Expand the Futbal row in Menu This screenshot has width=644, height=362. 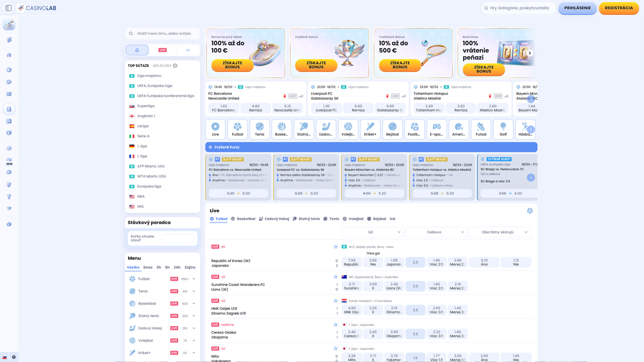tap(194, 279)
